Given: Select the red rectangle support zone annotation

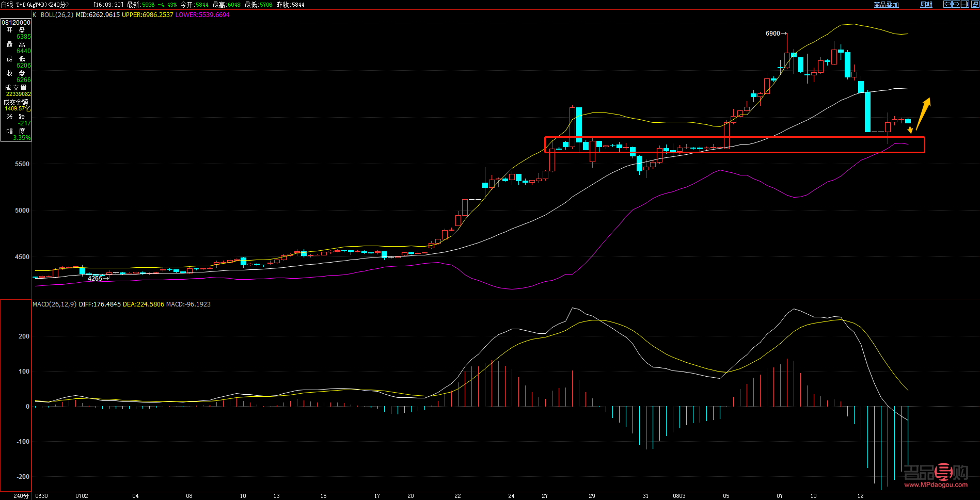Looking at the screenshot, I should click(734, 138).
